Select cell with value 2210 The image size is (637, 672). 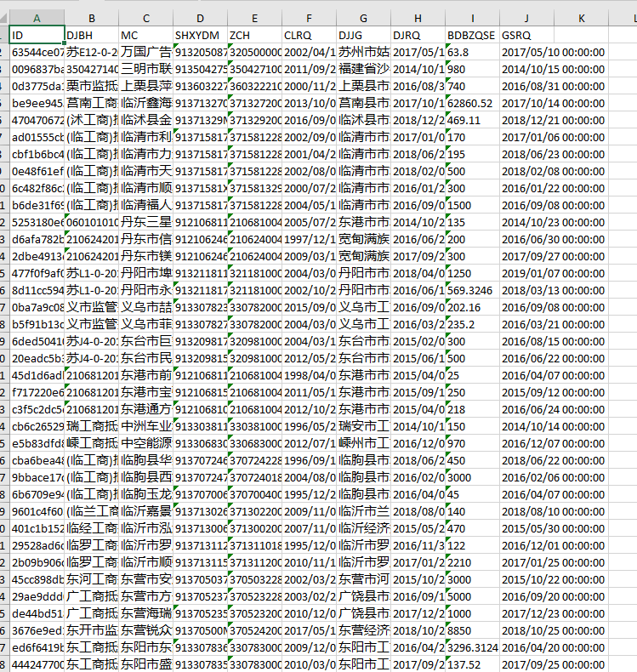point(473,563)
